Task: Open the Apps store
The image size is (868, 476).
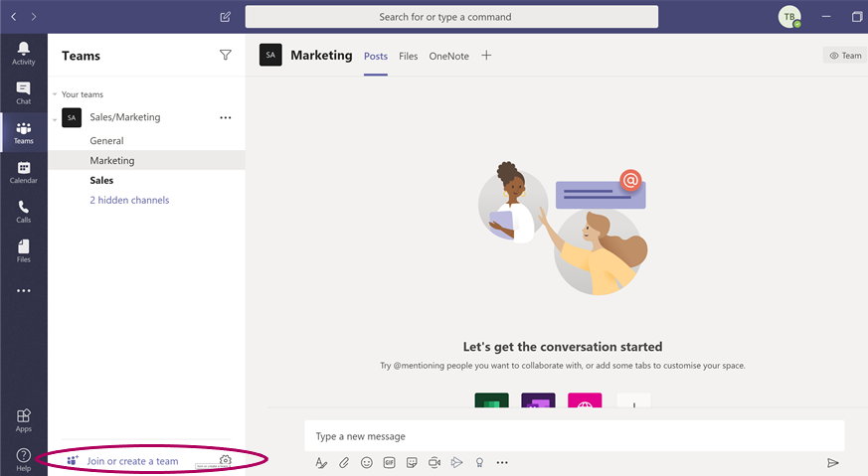Action: pos(23,420)
